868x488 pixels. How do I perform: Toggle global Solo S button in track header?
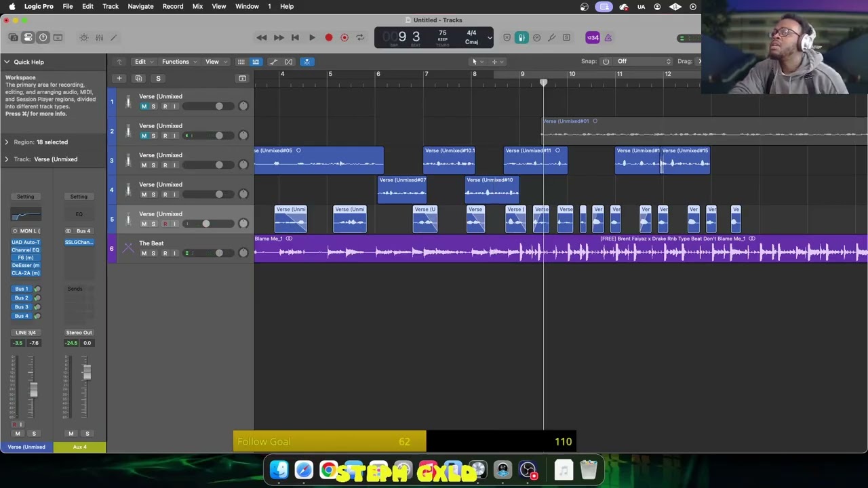click(x=158, y=78)
